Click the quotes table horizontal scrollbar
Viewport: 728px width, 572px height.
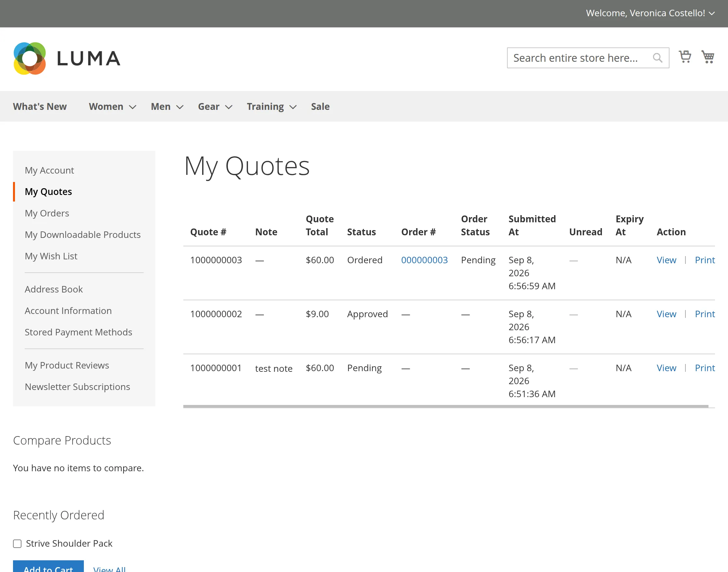(446, 406)
